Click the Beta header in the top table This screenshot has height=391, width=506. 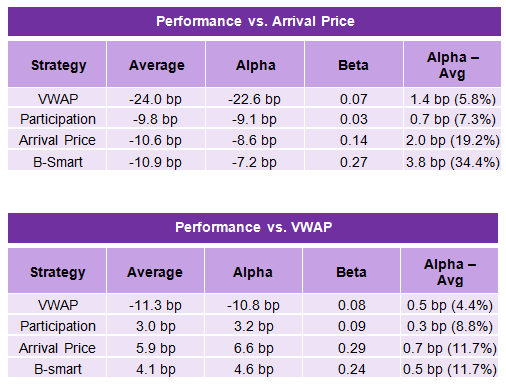pos(354,64)
